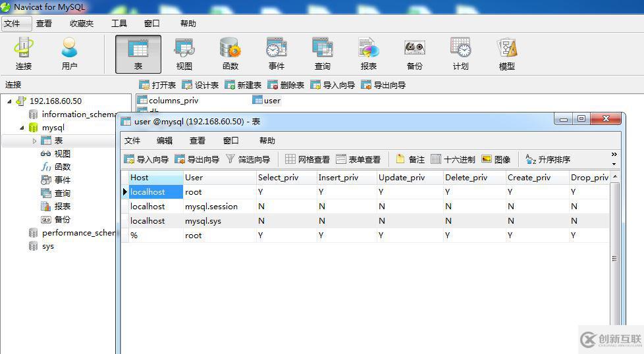Select 事件 node under mysql
The height and width of the screenshot is (354, 644).
click(56, 180)
